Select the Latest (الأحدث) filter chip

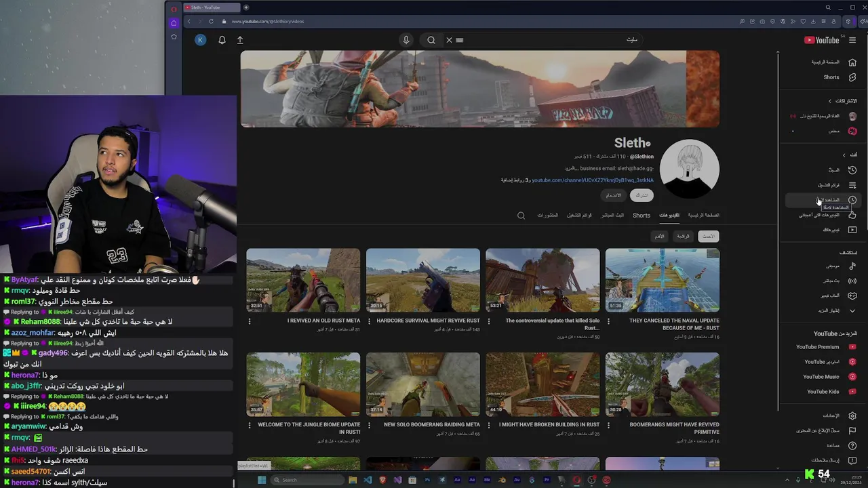tap(709, 237)
